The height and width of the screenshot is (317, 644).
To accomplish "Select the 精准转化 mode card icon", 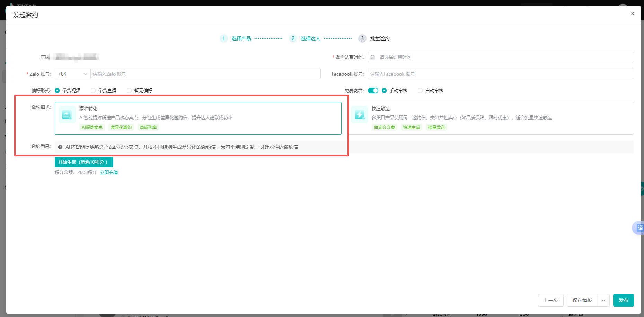I will coord(67,114).
